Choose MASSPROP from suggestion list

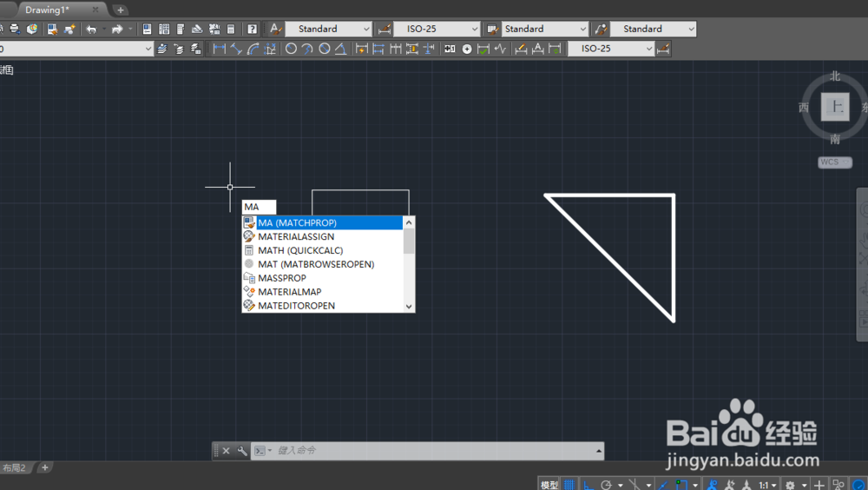pyautogui.click(x=323, y=278)
